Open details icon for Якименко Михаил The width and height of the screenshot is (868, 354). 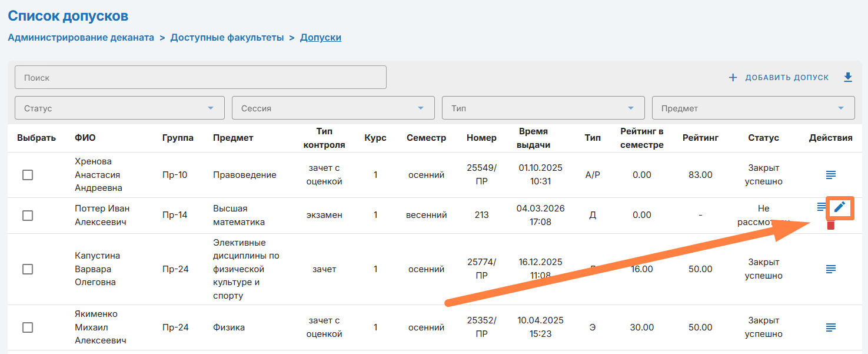point(830,327)
